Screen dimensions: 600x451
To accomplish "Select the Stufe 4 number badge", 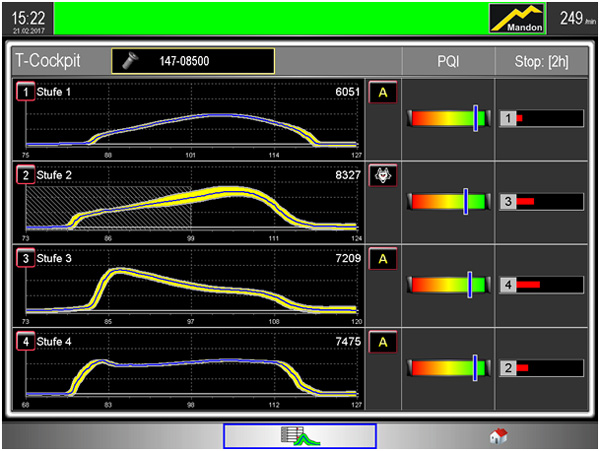I will tap(24, 342).
